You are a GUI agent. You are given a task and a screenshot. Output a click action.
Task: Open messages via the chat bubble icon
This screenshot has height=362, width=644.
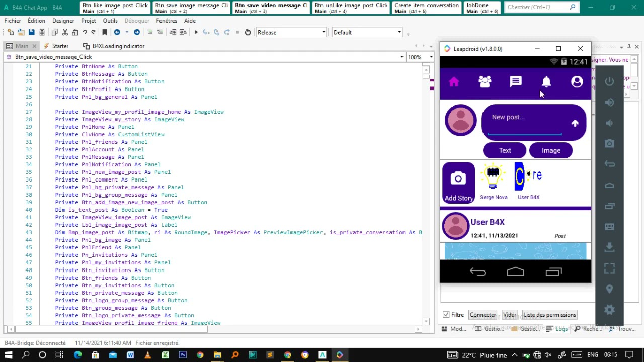point(516,82)
